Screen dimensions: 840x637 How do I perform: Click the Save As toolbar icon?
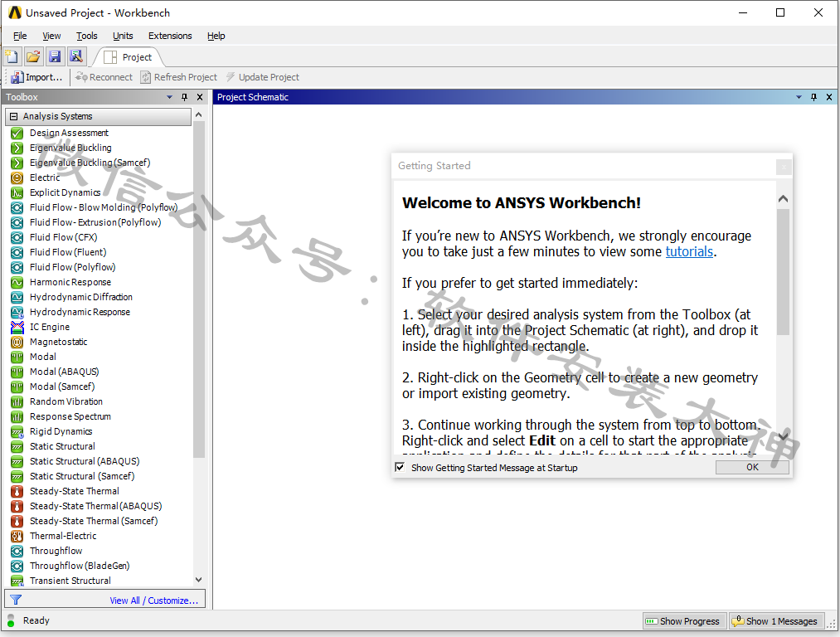click(76, 56)
